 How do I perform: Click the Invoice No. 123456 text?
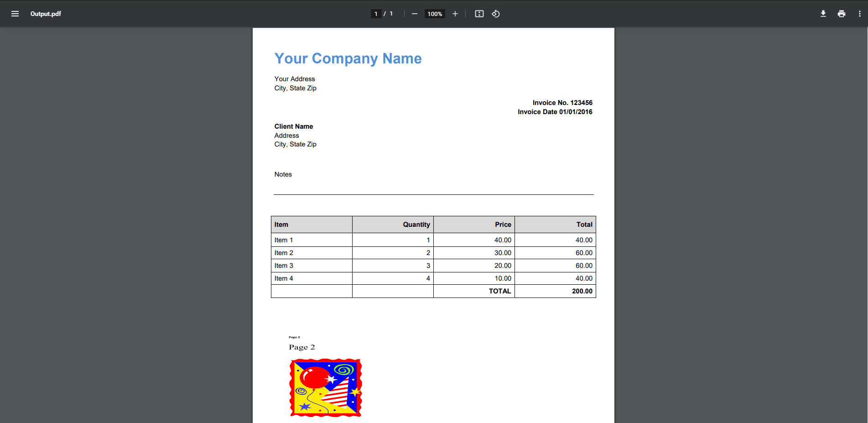pyautogui.click(x=562, y=103)
